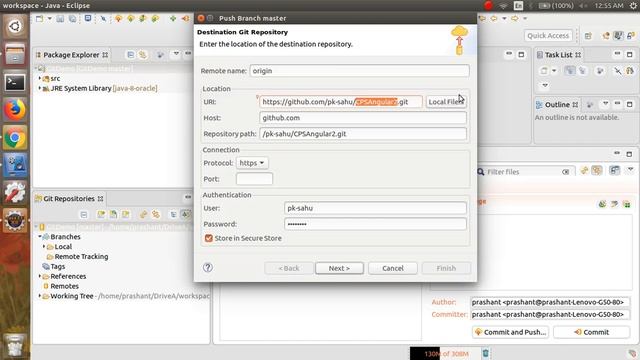Expand the Local branches node

click(44, 246)
